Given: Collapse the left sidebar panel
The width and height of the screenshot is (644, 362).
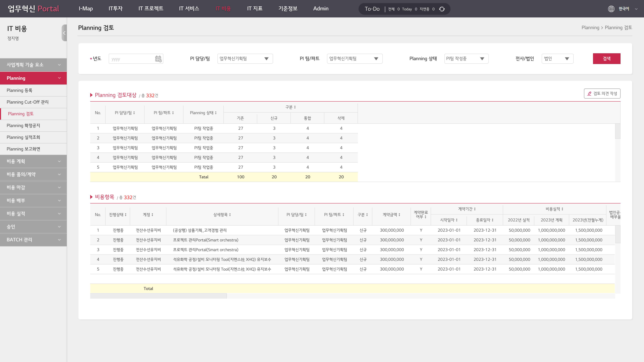Looking at the screenshot, I should pos(64,33).
